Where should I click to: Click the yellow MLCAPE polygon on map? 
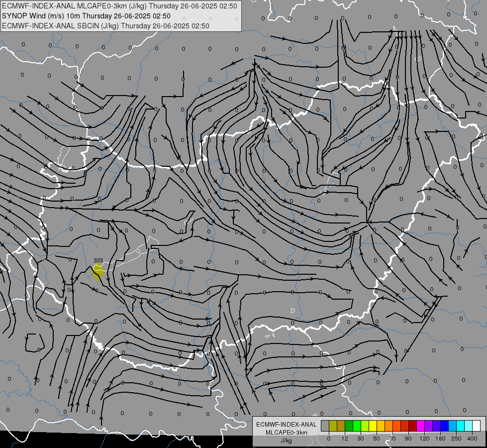coord(98,271)
